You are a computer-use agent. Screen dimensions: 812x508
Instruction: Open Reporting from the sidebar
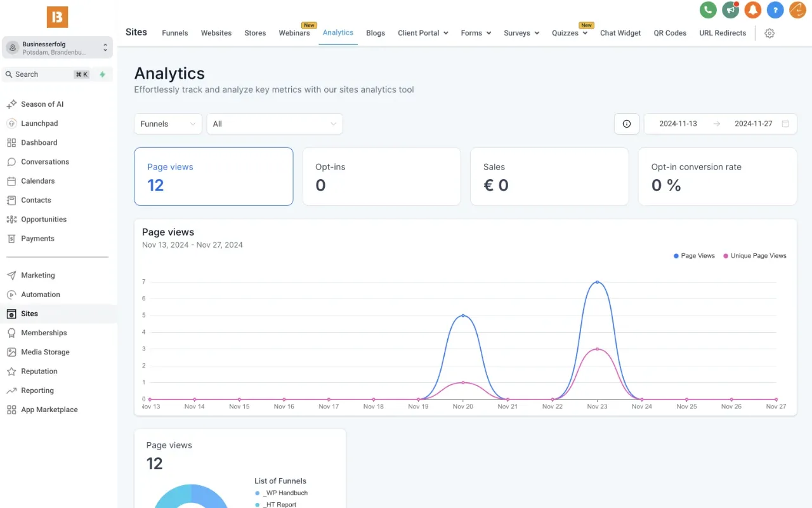click(37, 390)
